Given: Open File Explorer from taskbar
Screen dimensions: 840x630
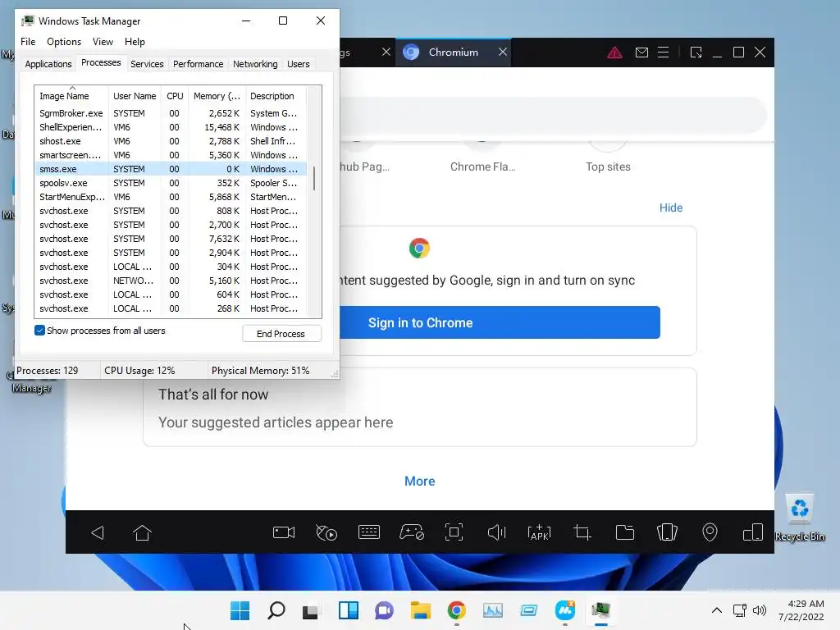Looking at the screenshot, I should click(x=421, y=610).
